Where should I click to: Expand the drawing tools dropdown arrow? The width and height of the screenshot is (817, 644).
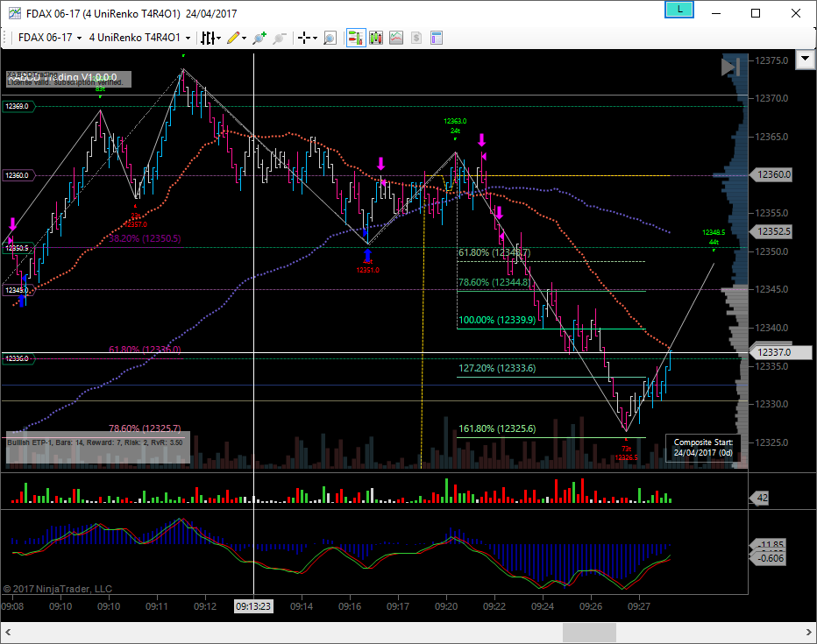[244, 38]
